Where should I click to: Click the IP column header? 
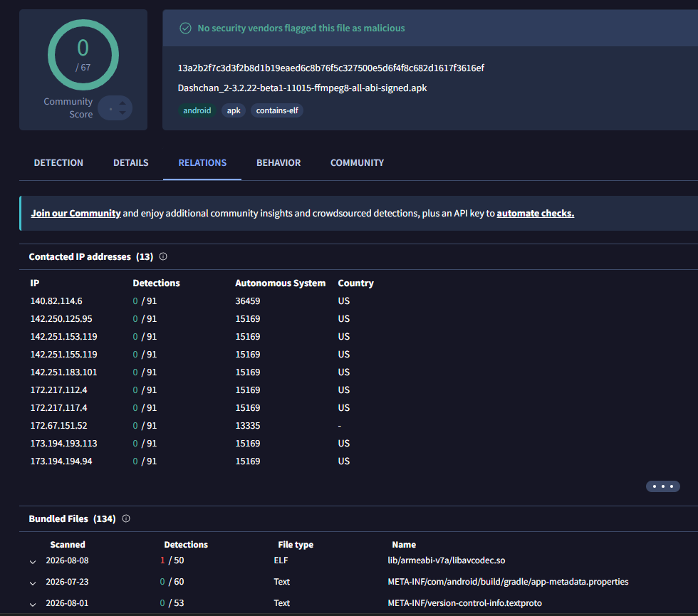click(35, 283)
